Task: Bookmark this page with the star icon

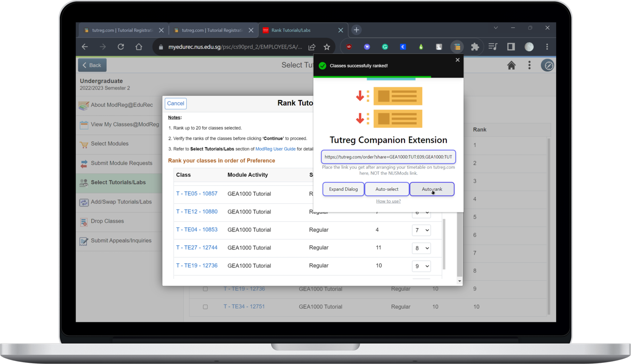Action: point(327,47)
